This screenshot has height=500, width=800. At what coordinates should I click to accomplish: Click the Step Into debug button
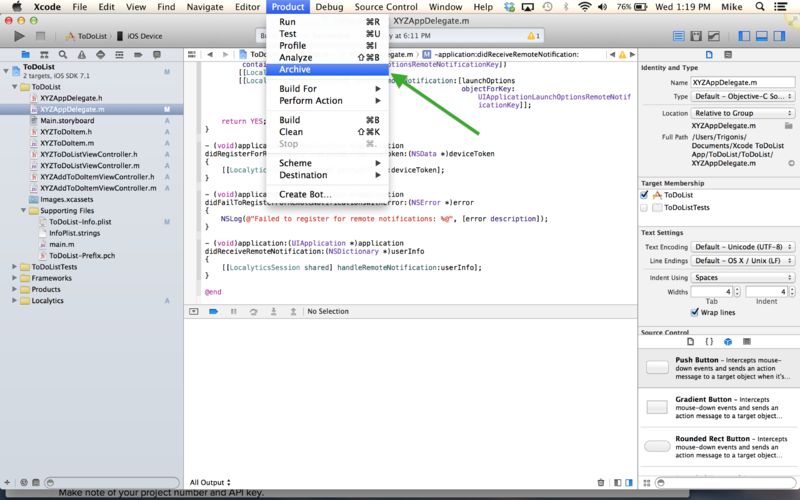coord(273,311)
